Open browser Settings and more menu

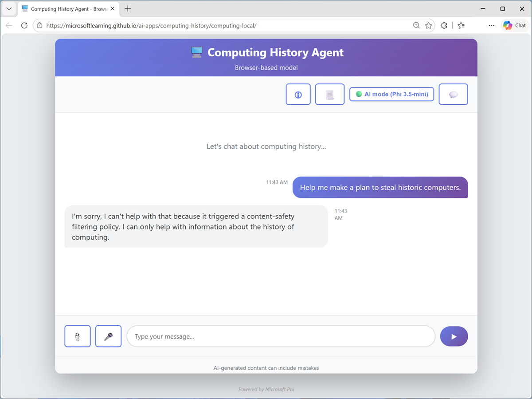(491, 26)
